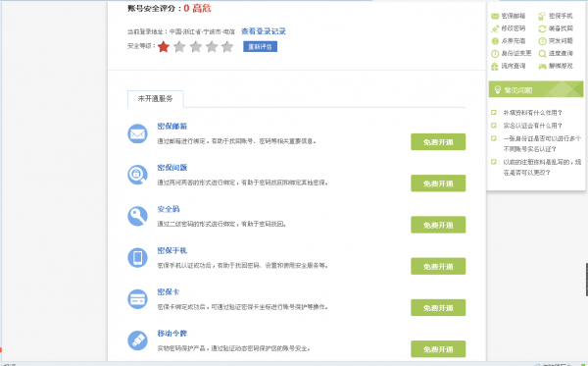Click the 密保手机 title link
The image size is (588, 366).
click(172, 250)
